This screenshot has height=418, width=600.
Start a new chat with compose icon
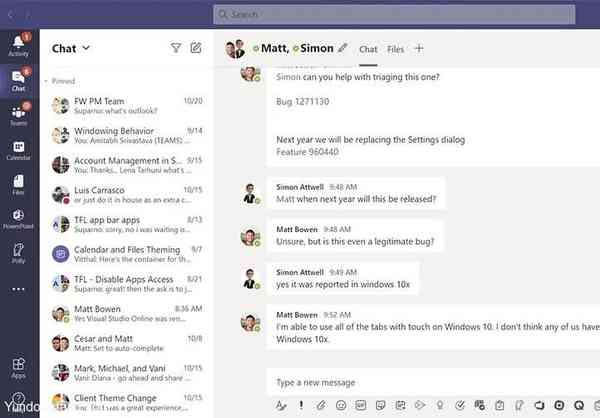tap(196, 48)
